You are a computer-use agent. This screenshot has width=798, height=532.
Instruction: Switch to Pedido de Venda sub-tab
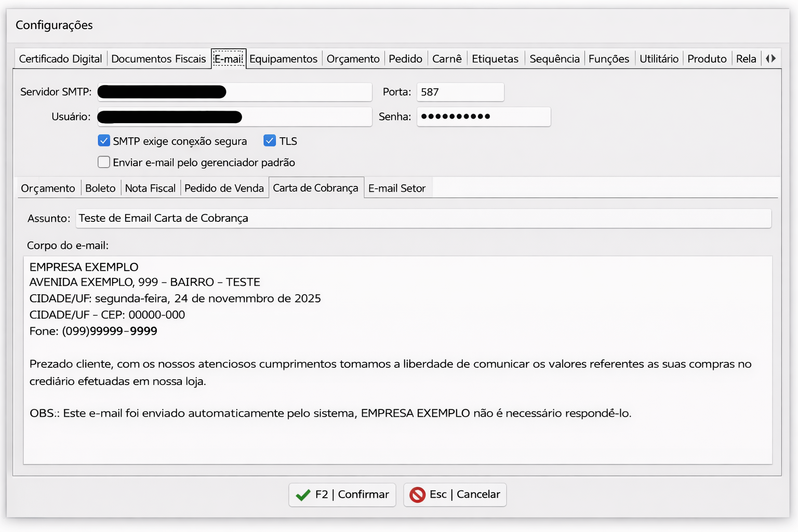point(224,188)
